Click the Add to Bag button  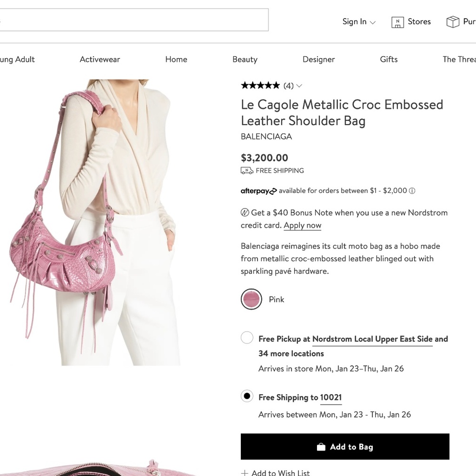tap(345, 446)
